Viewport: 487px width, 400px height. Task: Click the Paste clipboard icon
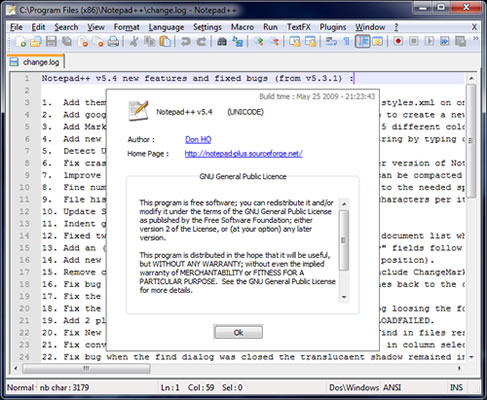[x=165, y=42]
